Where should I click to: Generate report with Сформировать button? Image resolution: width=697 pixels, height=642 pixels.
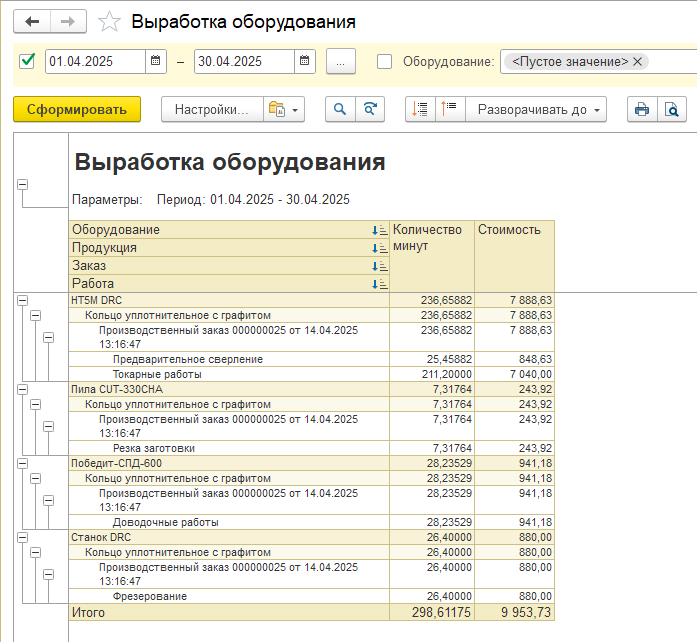pos(77,109)
